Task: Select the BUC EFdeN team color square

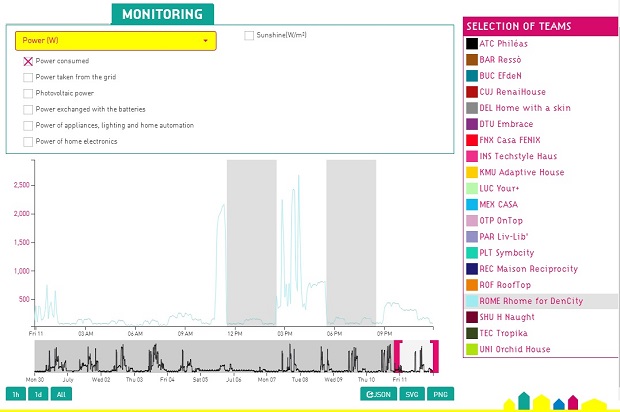Action: (472, 76)
